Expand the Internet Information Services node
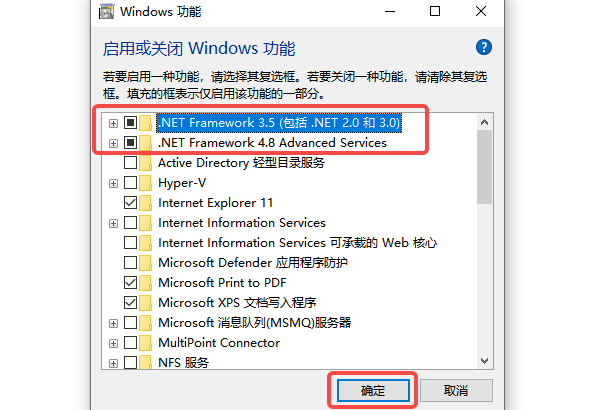This screenshot has width=600, height=410. coord(113,223)
